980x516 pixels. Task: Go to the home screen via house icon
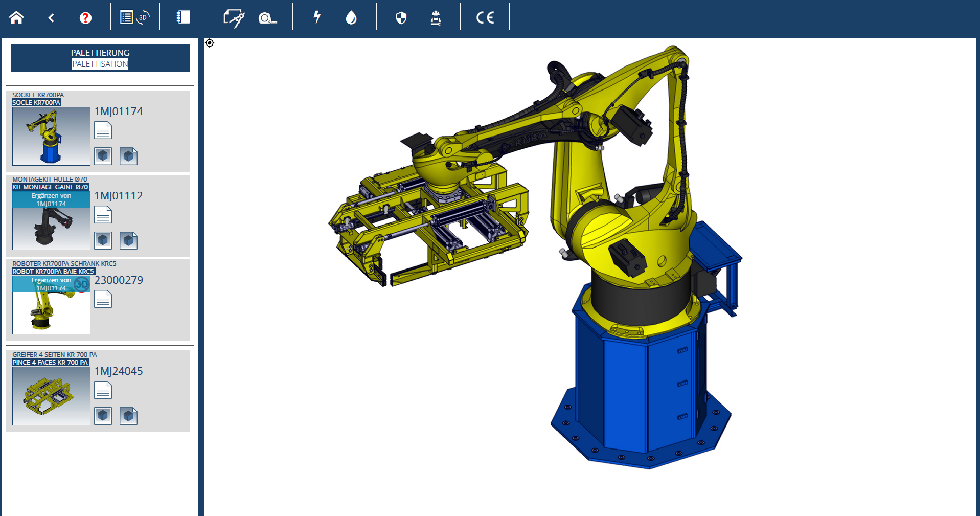point(16,18)
